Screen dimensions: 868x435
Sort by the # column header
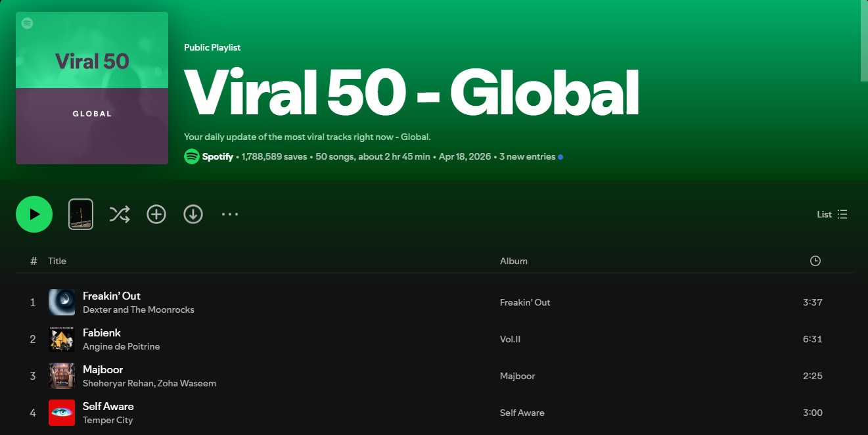pyautogui.click(x=34, y=261)
